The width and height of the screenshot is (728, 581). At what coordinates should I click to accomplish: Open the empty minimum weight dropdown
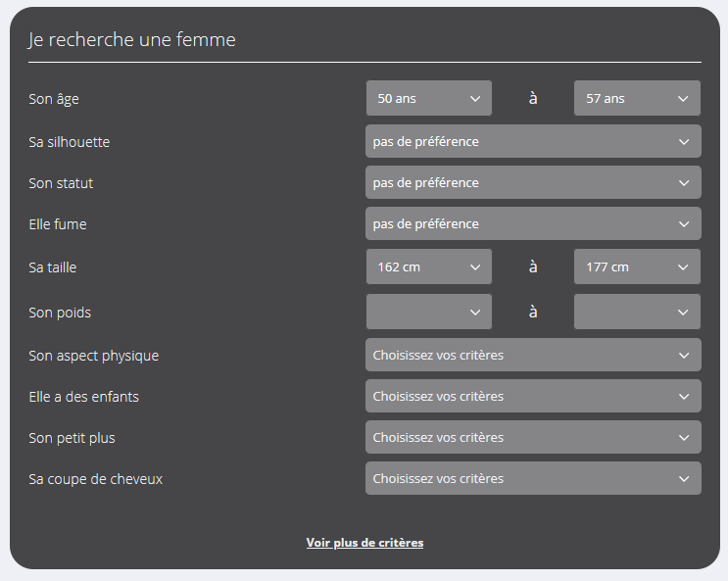point(428,313)
